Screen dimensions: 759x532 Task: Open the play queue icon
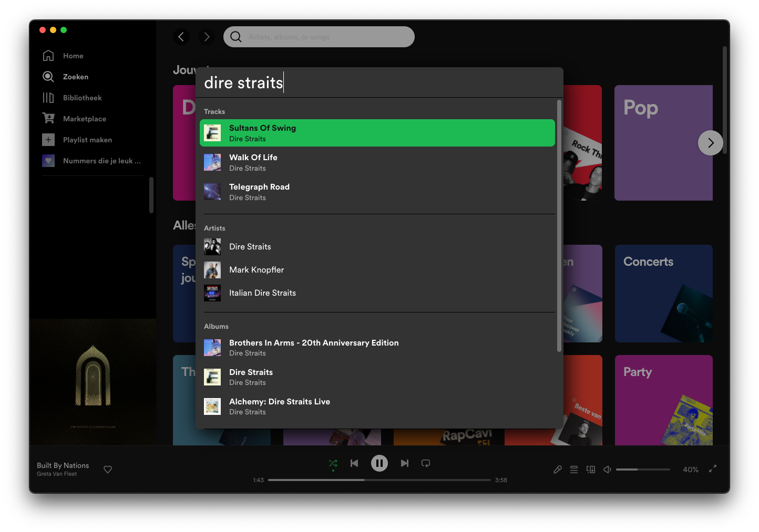[x=574, y=470]
